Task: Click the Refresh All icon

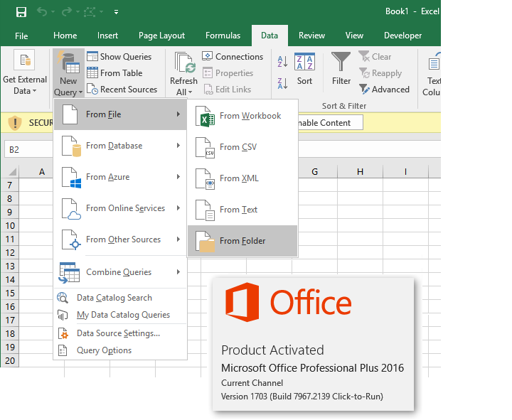Action: point(184,62)
